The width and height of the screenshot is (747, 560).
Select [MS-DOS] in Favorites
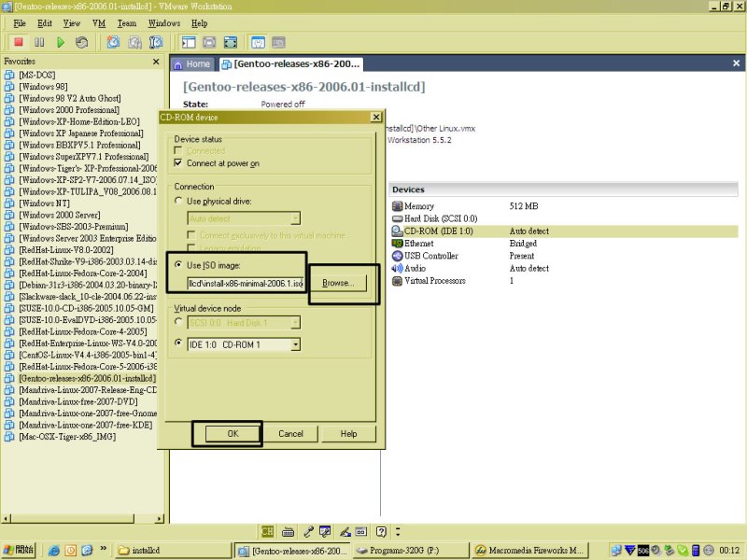pyautogui.click(x=37, y=75)
